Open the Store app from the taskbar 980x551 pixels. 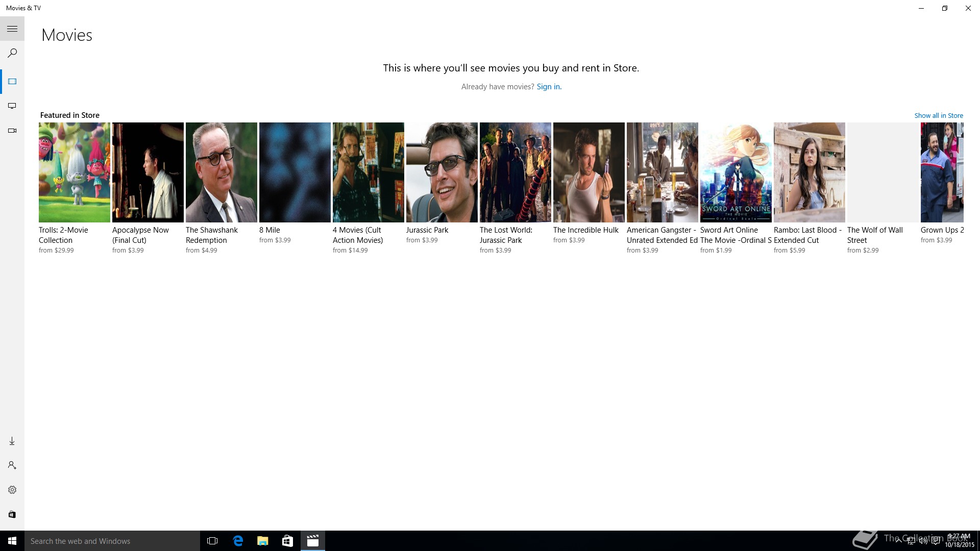tap(288, 541)
